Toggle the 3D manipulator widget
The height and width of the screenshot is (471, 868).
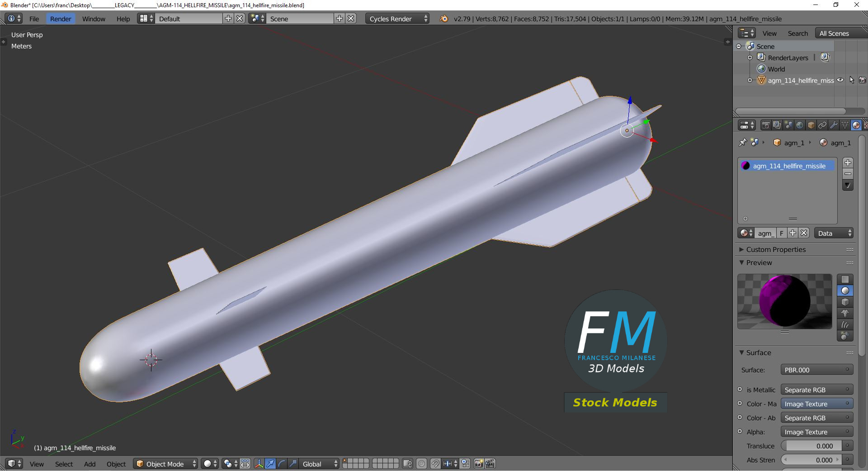(259, 464)
